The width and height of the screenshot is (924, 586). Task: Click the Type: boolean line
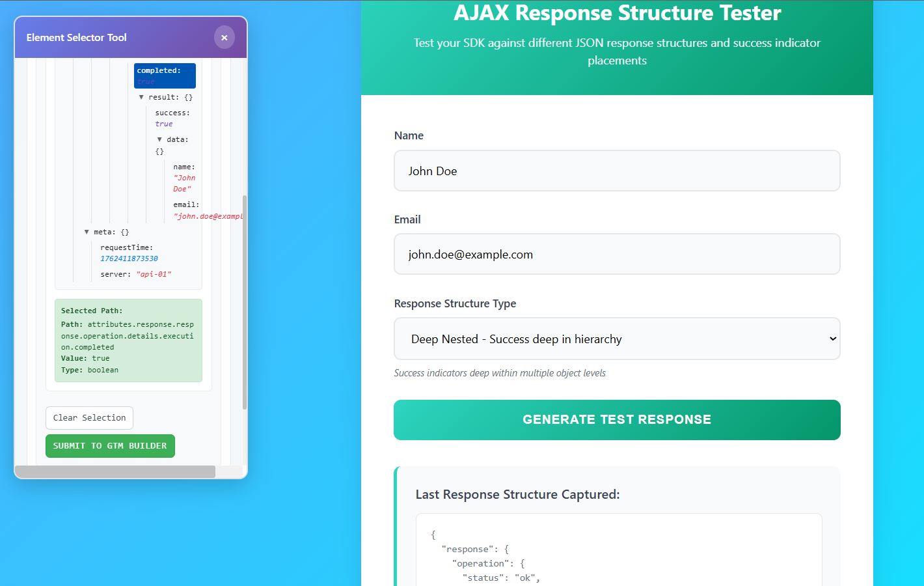click(x=90, y=370)
